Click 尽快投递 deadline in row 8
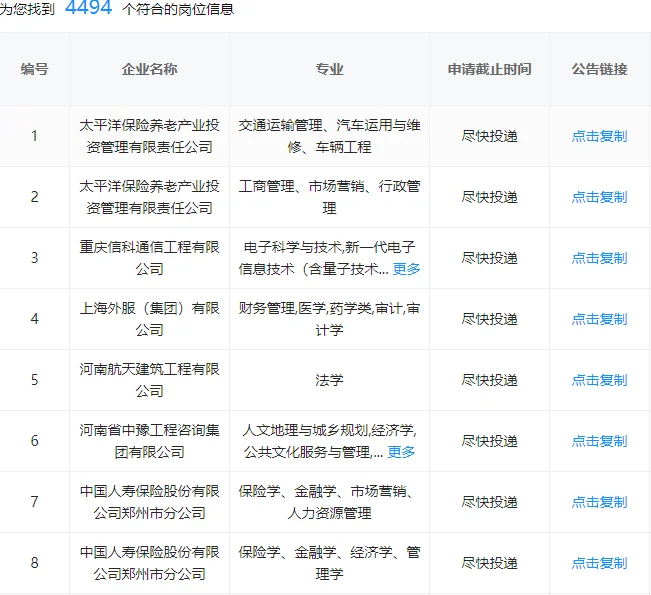The image size is (651, 595). [x=489, y=563]
